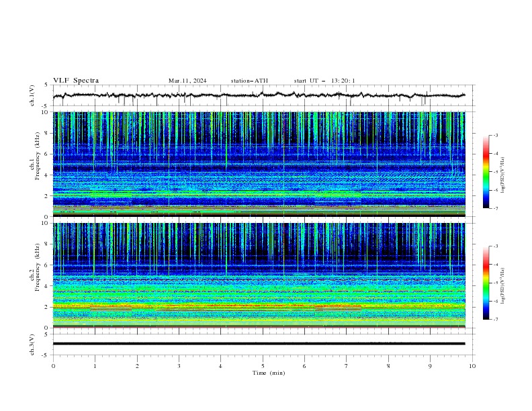Click the "station=ATH" label
Screen dimensions: 532x411
tap(249, 81)
